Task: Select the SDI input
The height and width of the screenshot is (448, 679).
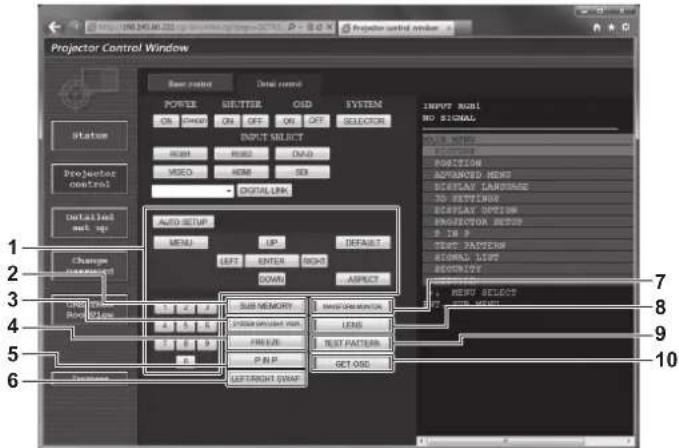Action: [302, 172]
